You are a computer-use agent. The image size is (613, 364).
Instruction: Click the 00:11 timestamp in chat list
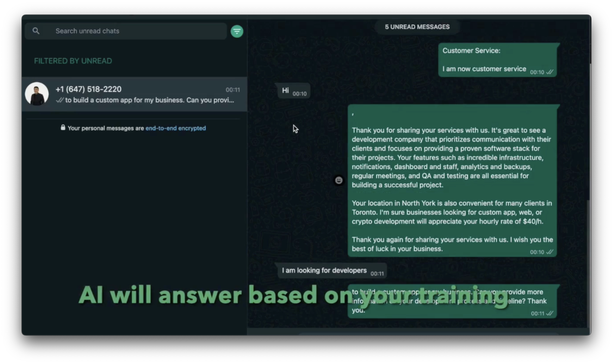[233, 90]
